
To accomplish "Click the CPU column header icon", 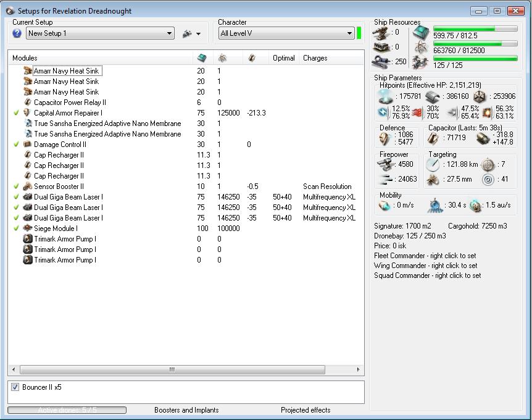I will (202, 57).
